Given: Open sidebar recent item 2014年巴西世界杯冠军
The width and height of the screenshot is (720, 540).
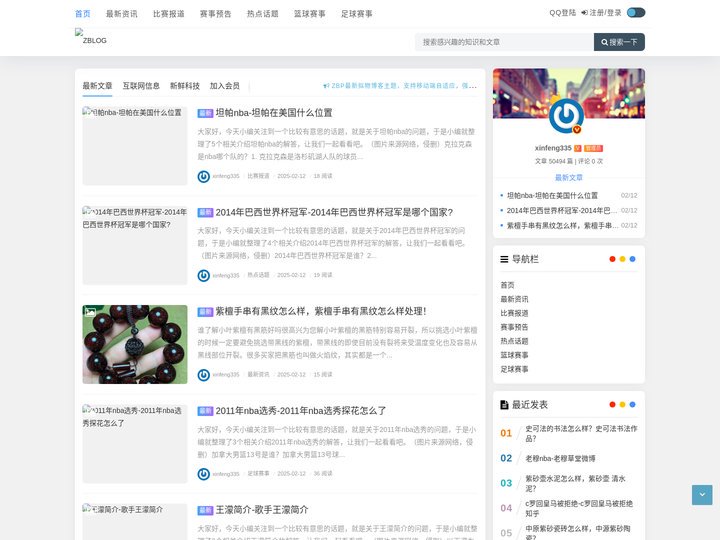Looking at the screenshot, I should [x=562, y=211].
